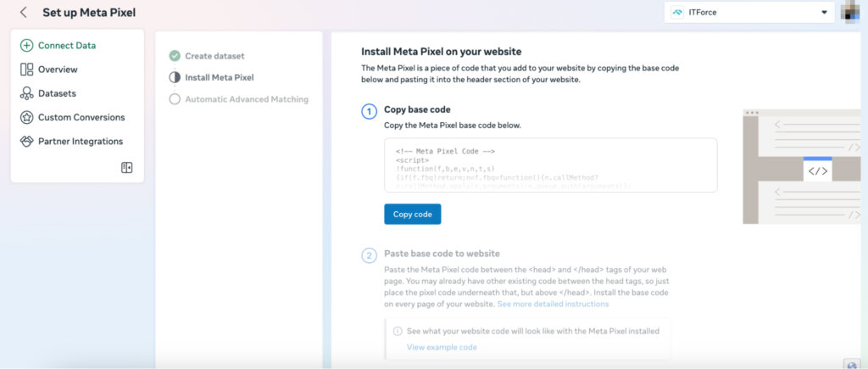Click the View example code link
The image size is (868, 369).
(442, 347)
